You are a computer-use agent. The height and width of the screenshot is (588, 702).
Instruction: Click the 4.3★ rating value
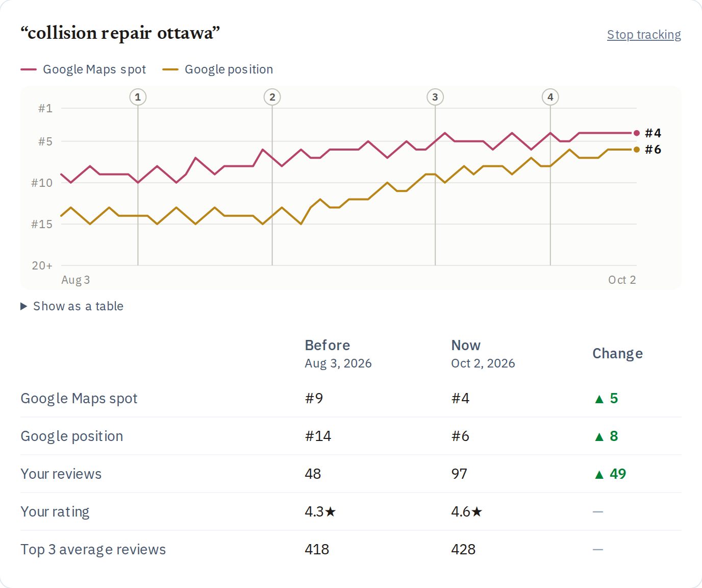coord(320,512)
